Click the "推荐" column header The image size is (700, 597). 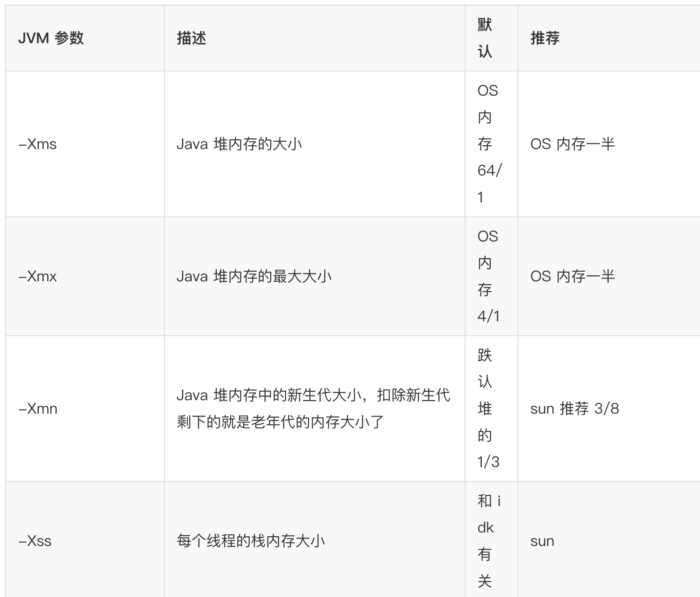tap(545, 38)
